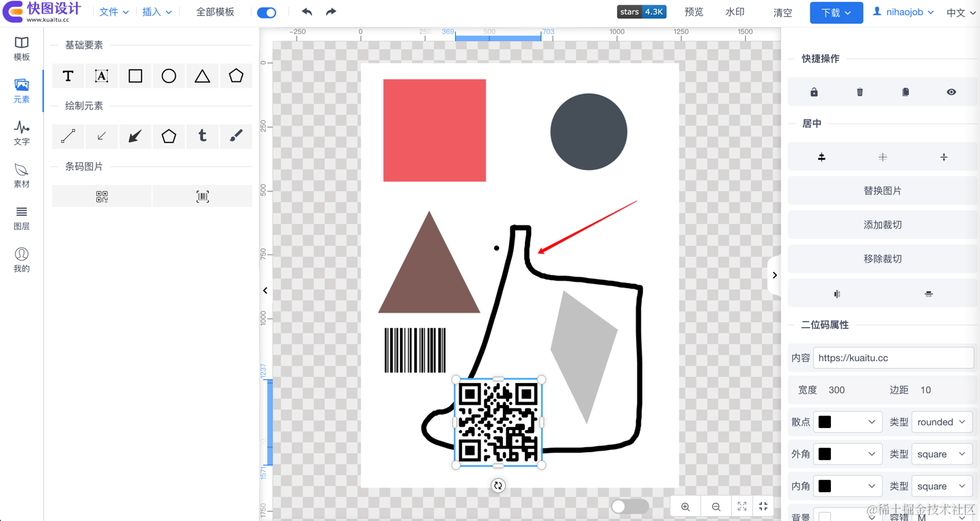
Task: Open the 中文 language dropdown
Action: (x=960, y=12)
